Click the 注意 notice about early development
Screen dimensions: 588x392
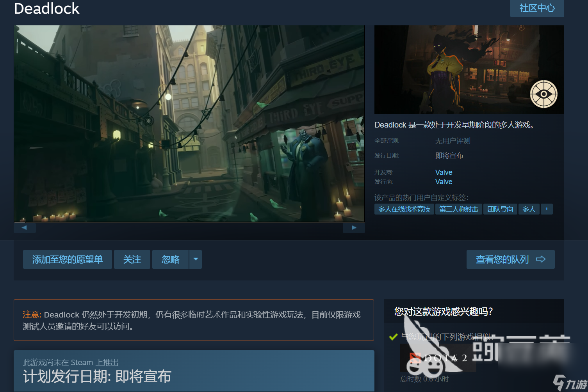pyautogui.click(x=194, y=320)
